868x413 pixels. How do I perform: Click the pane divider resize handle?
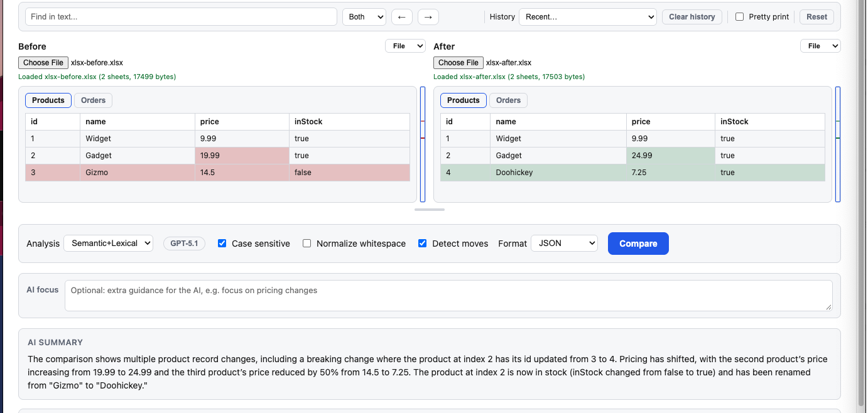click(x=430, y=210)
